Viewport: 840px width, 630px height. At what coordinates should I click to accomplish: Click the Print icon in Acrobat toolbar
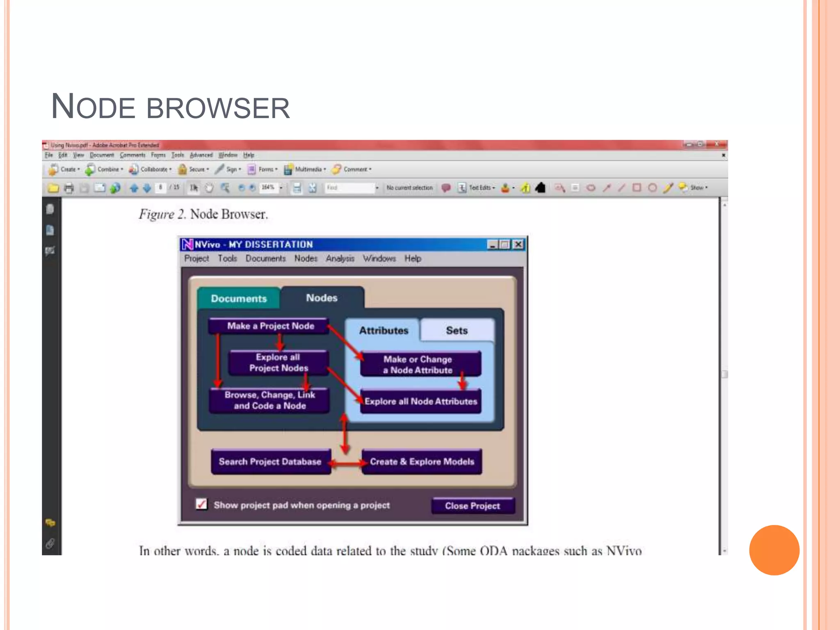(69, 188)
